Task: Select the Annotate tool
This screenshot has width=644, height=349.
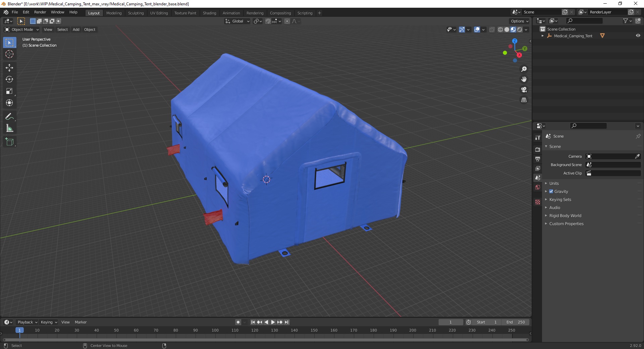Action: (x=9, y=117)
